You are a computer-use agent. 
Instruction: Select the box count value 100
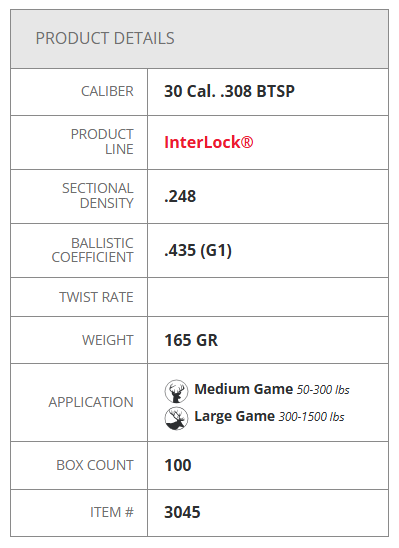coord(178,465)
